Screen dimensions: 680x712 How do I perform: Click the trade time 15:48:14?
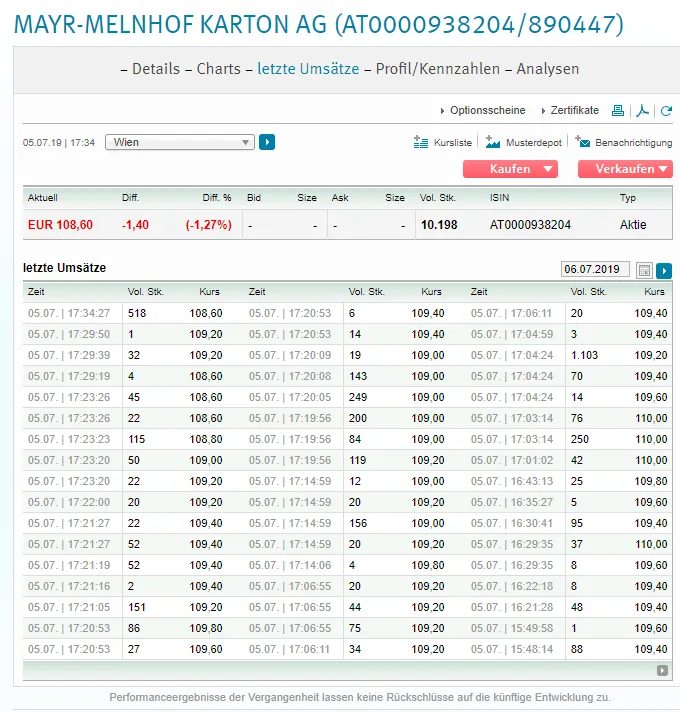[x=512, y=649]
